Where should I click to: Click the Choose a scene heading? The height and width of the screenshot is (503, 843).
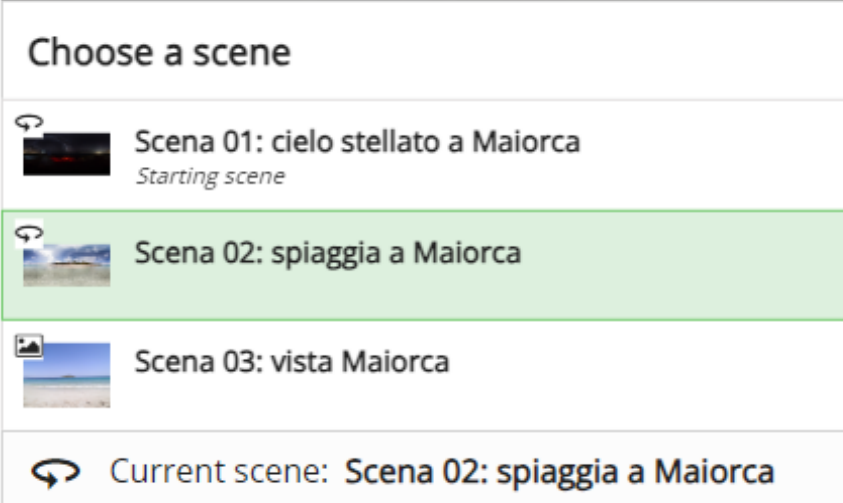click(x=159, y=53)
